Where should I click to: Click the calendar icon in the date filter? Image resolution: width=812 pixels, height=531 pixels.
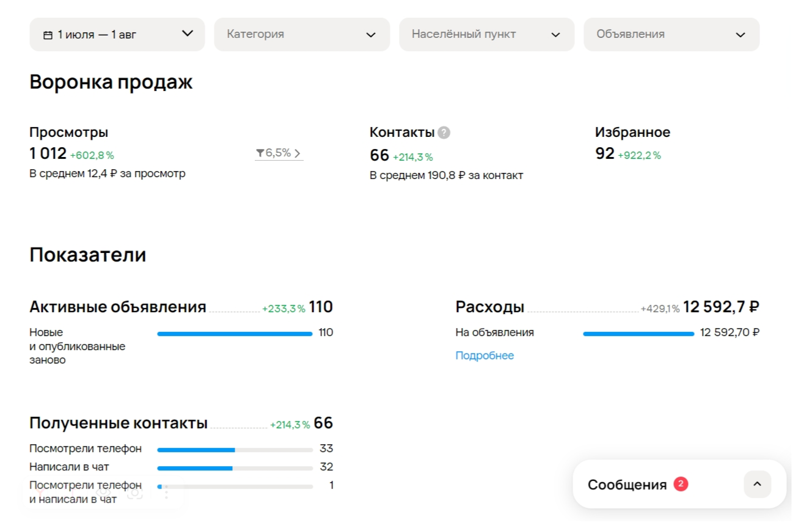(x=48, y=35)
